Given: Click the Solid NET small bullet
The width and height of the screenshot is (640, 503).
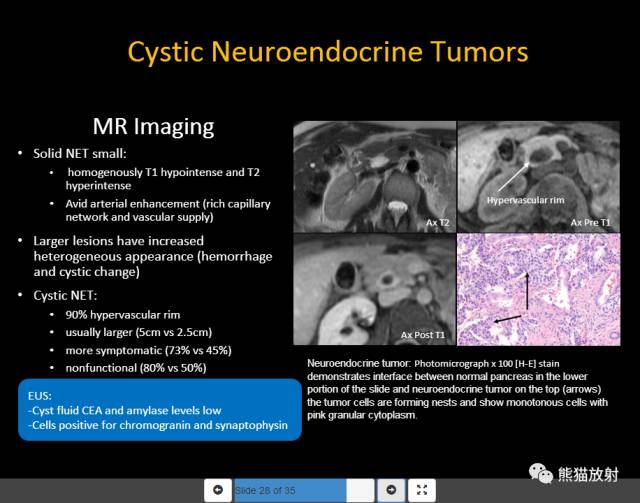Looking at the screenshot, I should [80, 154].
